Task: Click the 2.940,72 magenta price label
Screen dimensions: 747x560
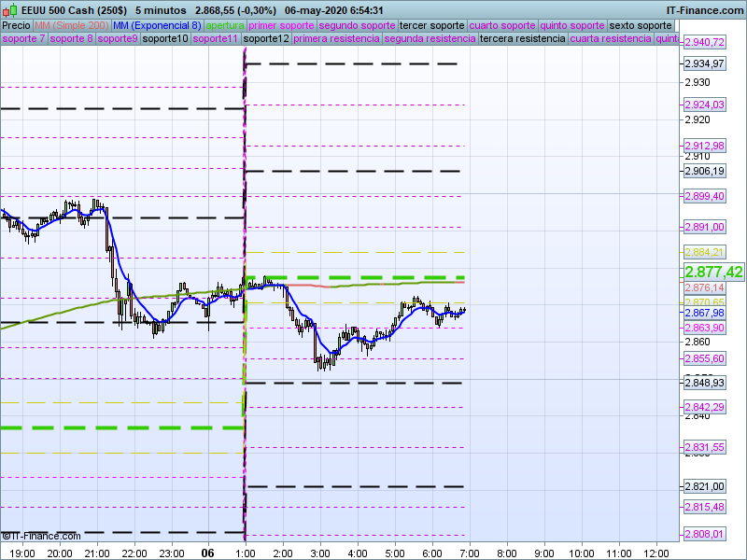Action: click(704, 43)
